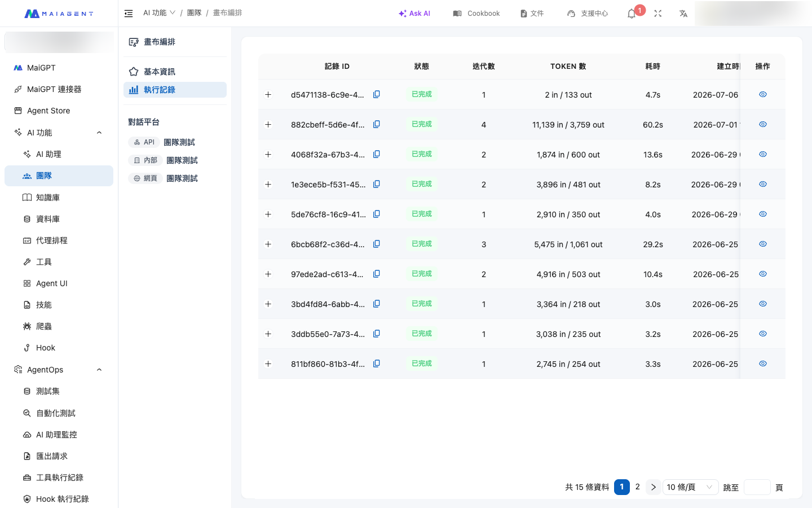Screen dimensions: 812x508
Task: Open the 10 條/頁 page size dropdown
Action: pos(690,487)
